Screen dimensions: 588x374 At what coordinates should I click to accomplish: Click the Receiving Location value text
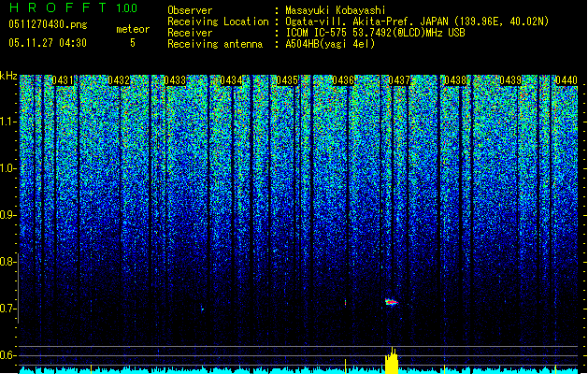(417, 22)
